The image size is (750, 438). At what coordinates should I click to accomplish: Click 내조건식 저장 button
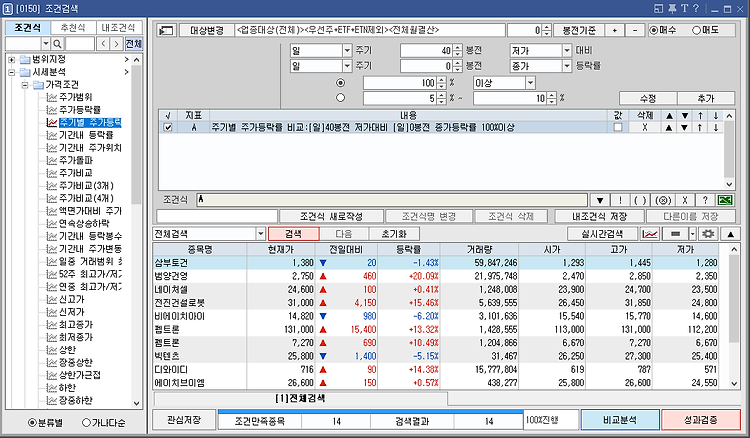(x=599, y=216)
